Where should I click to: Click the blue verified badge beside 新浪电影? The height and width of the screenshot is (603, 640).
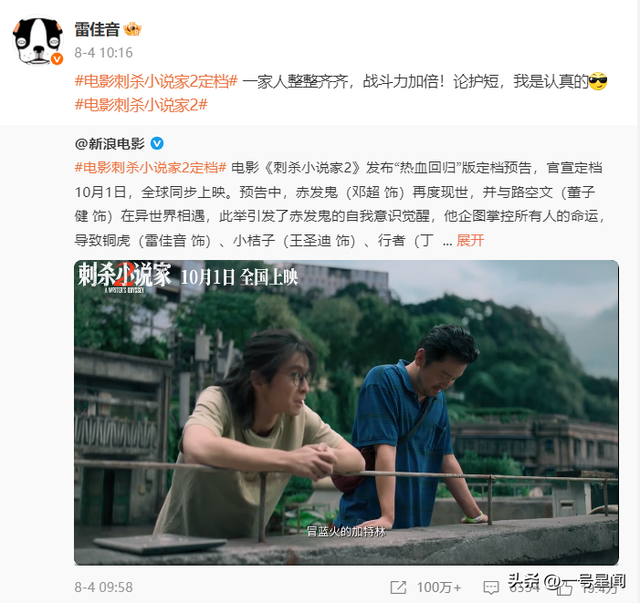(x=157, y=144)
